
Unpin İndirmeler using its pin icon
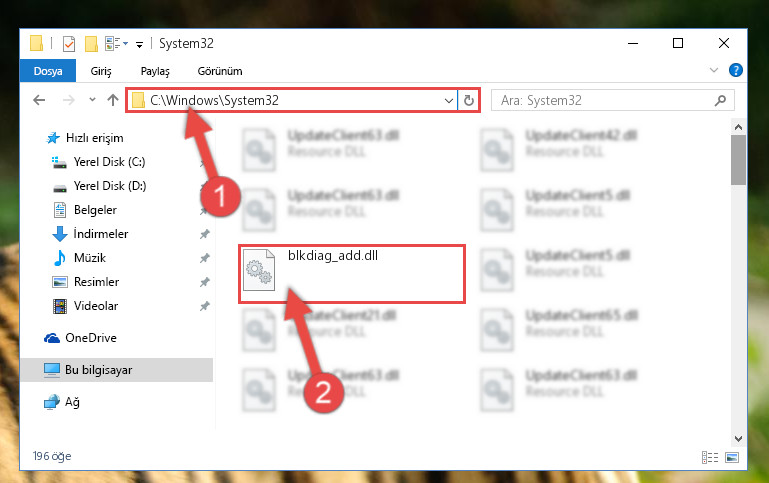(205, 234)
